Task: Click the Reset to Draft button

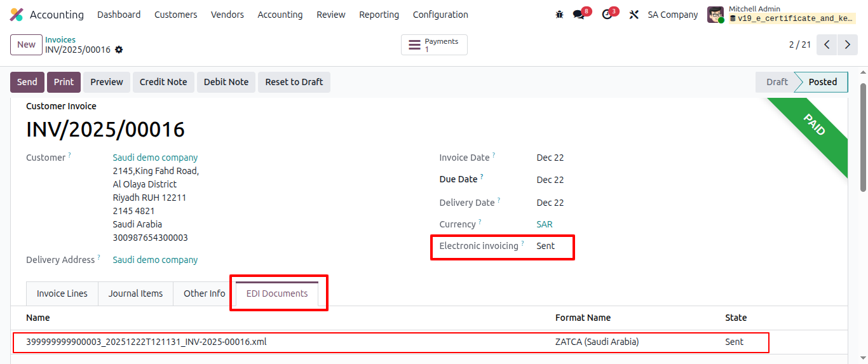Action: click(x=294, y=82)
